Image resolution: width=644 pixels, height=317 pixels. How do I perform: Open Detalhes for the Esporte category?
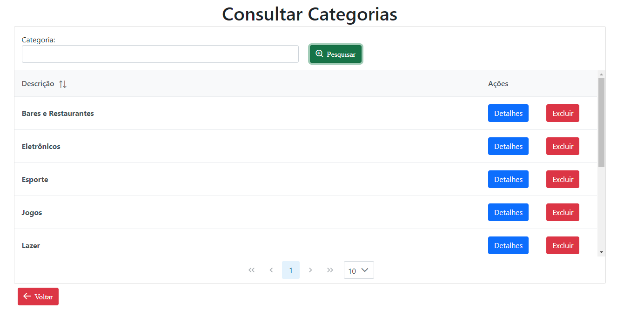[x=508, y=179]
